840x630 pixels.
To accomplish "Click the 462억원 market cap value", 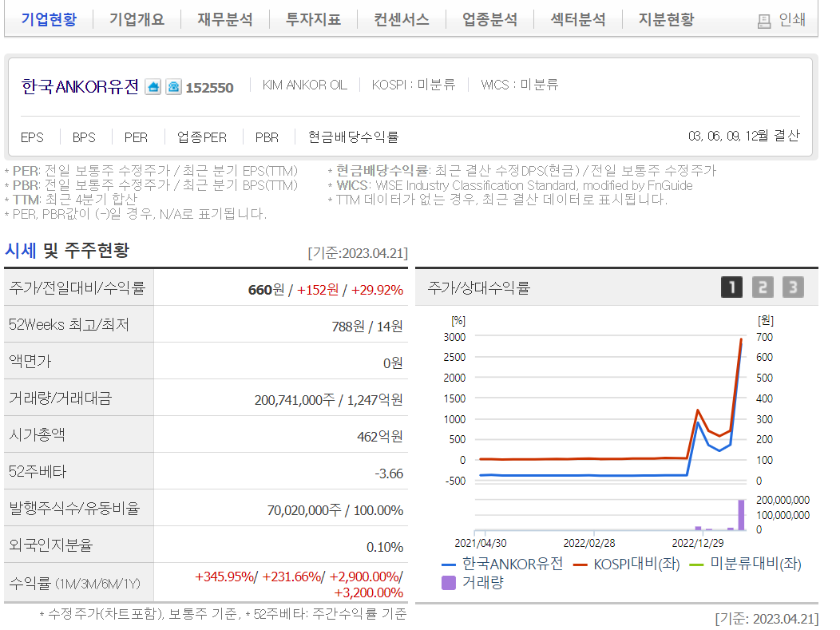I will tap(380, 437).
